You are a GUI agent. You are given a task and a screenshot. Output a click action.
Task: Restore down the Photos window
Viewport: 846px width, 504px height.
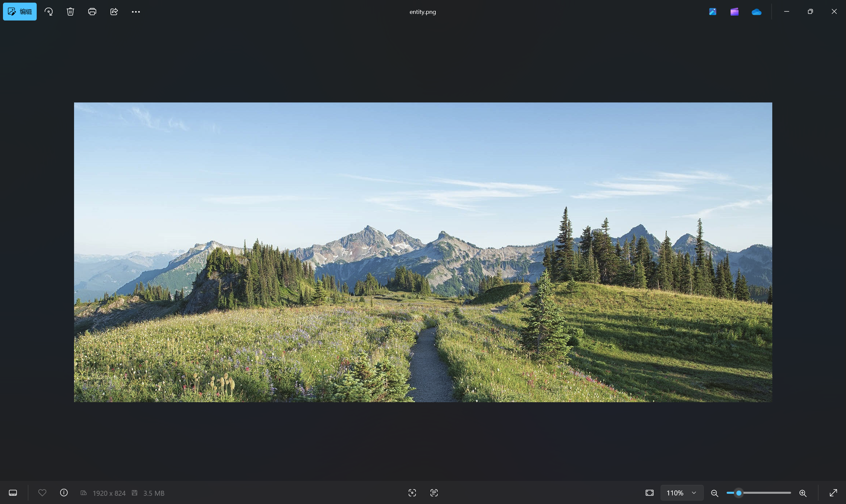810,12
